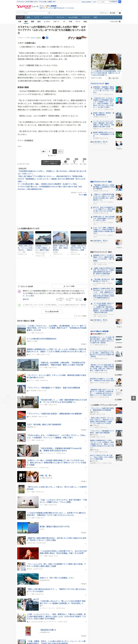This screenshot has width=138, height=644.
Task: Click in the keyword search input field
Action: [x=32, y=13]
